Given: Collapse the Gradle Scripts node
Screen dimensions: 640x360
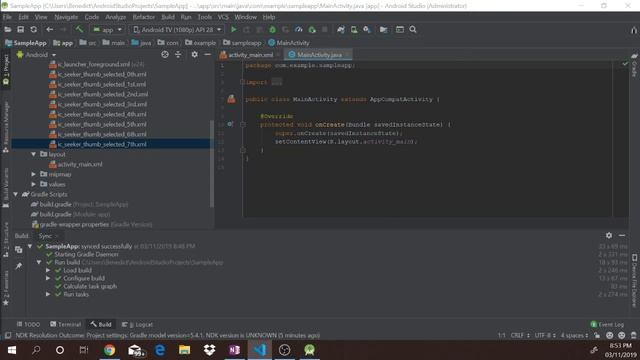Looking at the screenshot, I should click(16, 194).
